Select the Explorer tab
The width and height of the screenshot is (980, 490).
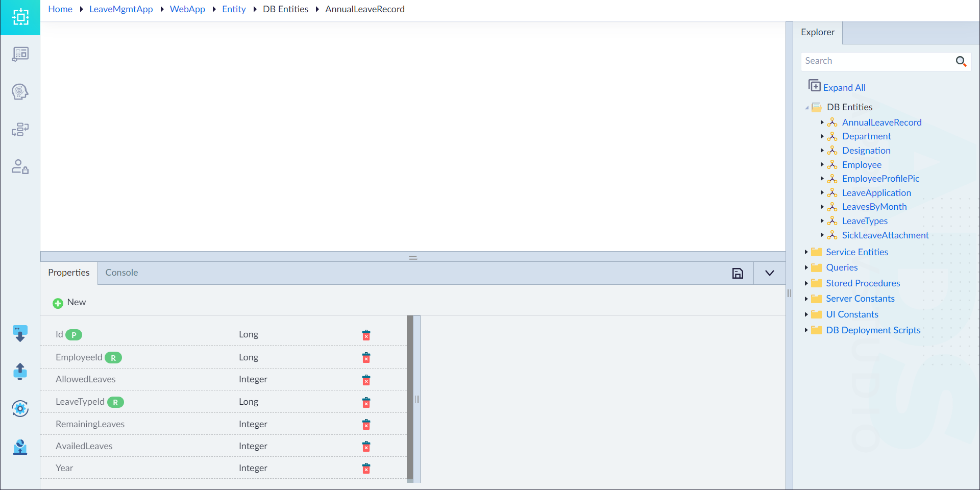(x=818, y=32)
